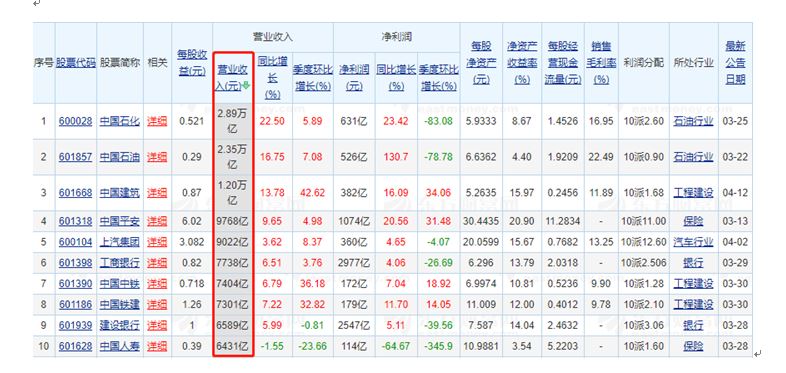Click 详细 link for 中国建筑
The height and width of the screenshot is (373, 786).
(x=157, y=193)
